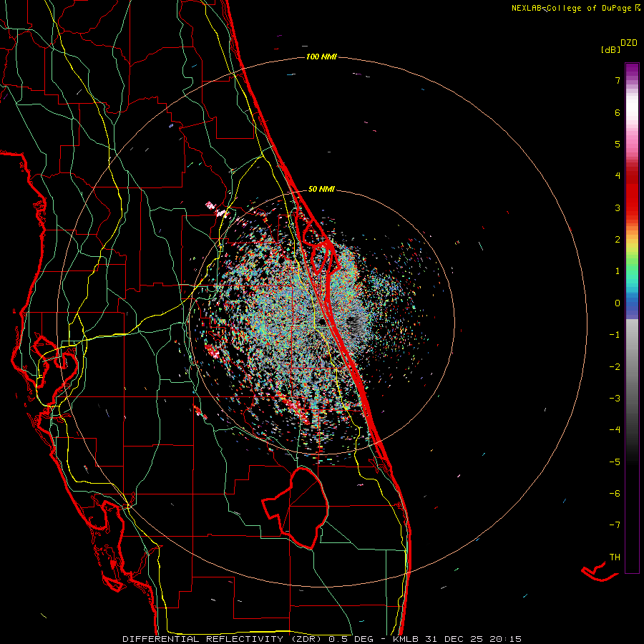Click the legend scale value -4

615,430
